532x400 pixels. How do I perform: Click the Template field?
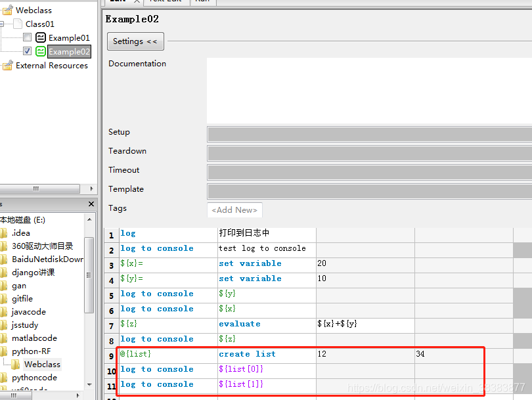tap(370, 191)
